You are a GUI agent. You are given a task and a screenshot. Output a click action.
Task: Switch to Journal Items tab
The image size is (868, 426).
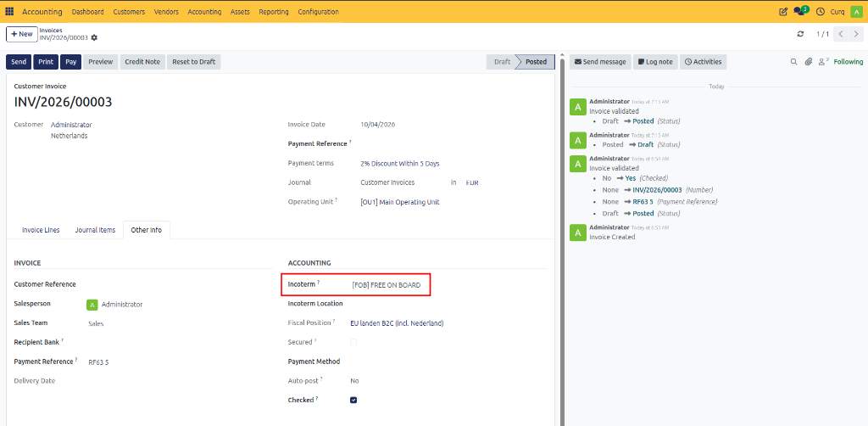pos(95,230)
